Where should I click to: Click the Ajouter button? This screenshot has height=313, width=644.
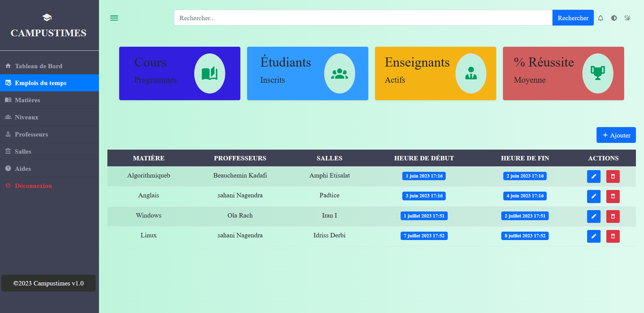coord(616,135)
